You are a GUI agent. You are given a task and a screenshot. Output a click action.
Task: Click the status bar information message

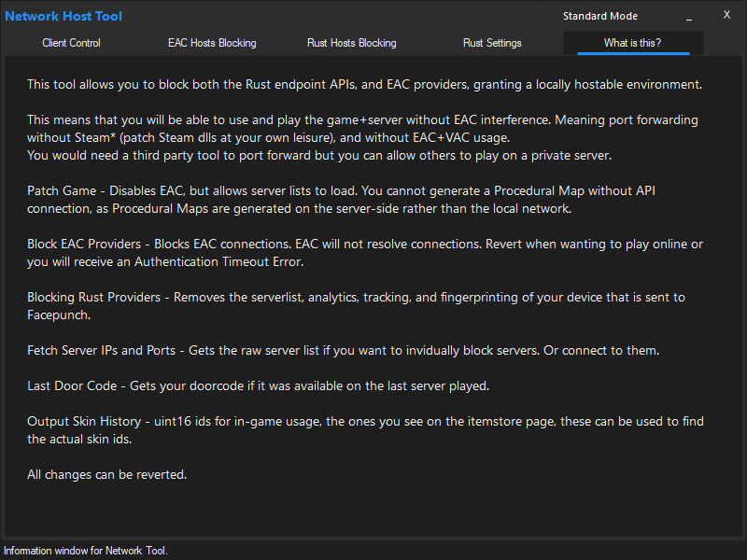point(86,551)
